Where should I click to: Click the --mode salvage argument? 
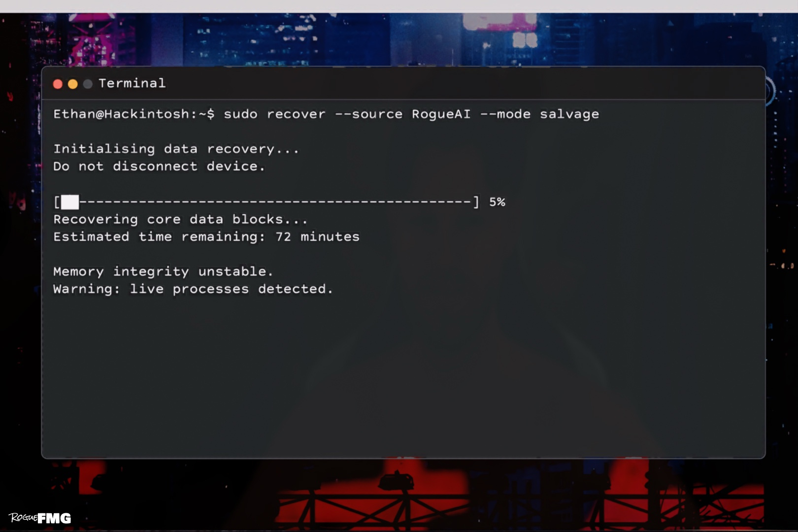tap(539, 114)
